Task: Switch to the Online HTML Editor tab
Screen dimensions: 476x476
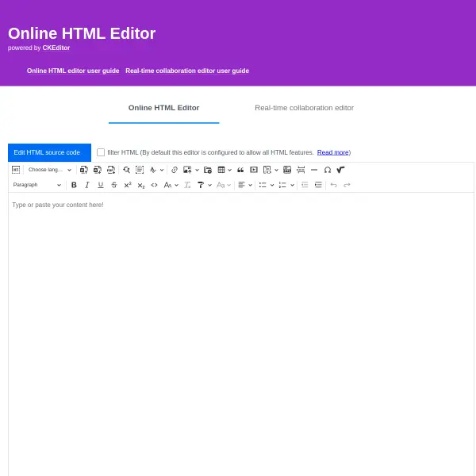Action: 164,108
